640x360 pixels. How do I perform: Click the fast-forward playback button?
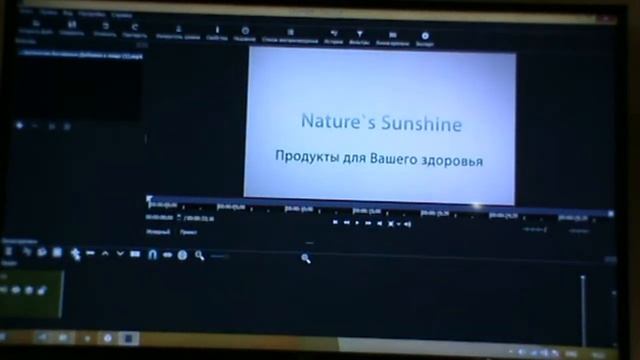368,223
